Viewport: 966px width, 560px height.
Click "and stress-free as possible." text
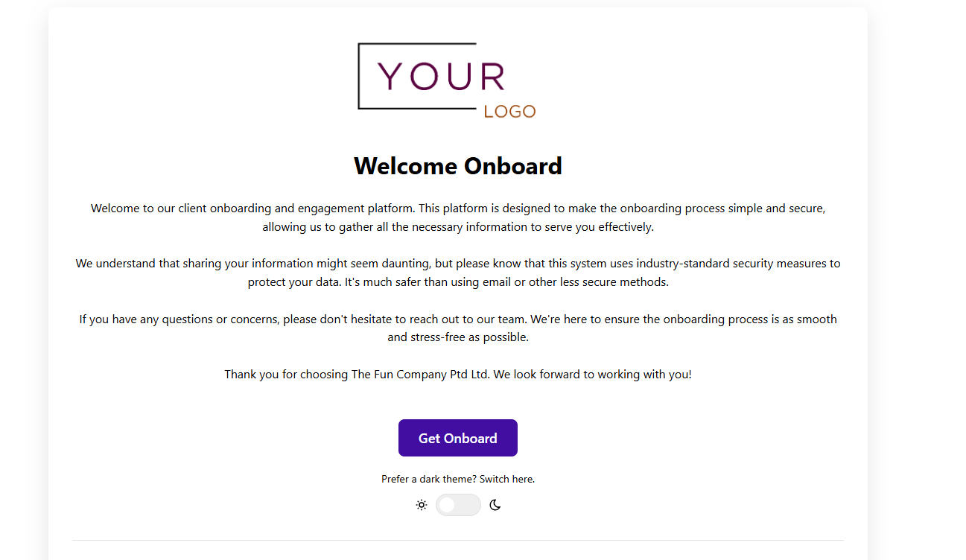pos(458,337)
